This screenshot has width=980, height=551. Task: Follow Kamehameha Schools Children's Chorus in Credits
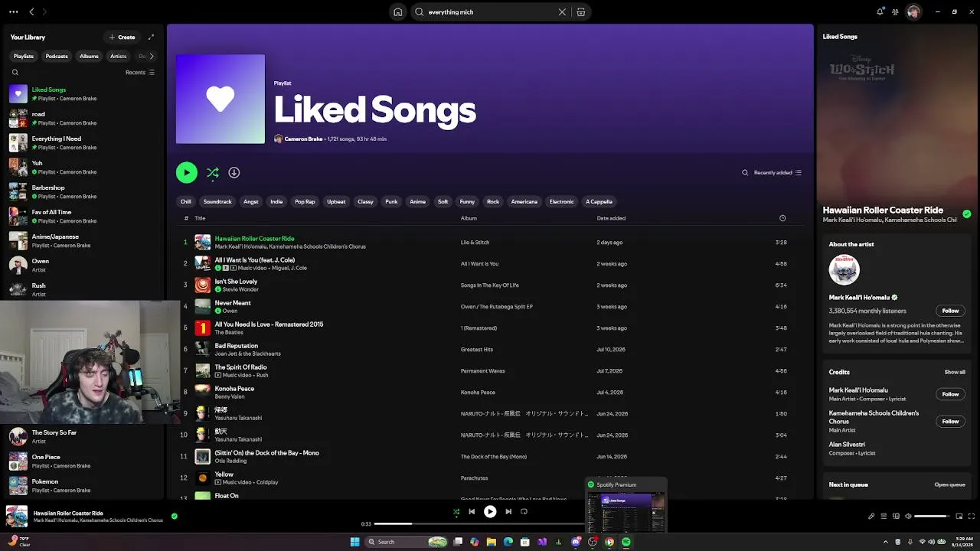click(x=950, y=421)
